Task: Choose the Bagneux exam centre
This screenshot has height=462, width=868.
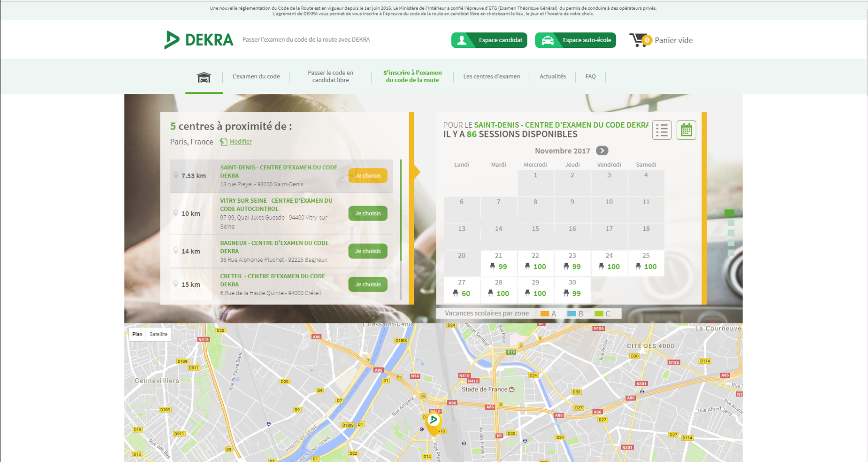Action: [x=368, y=251]
